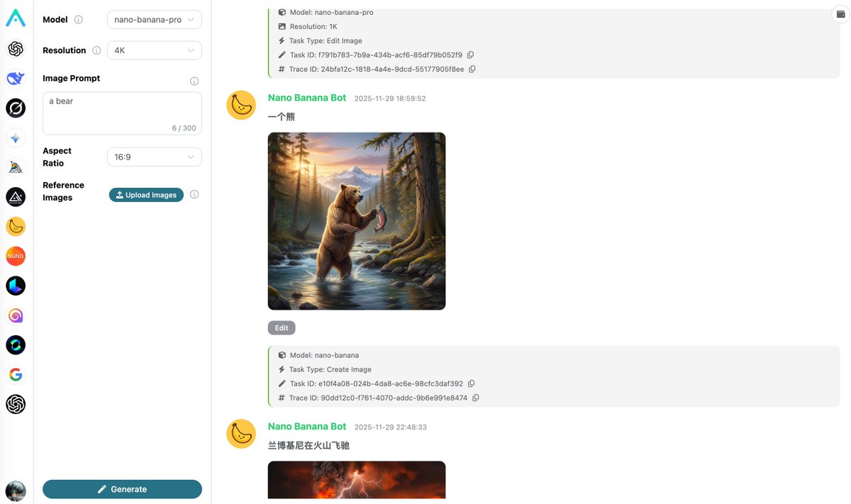
Task: Open the black OpenAI icon below Google
Action: pyautogui.click(x=16, y=404)
